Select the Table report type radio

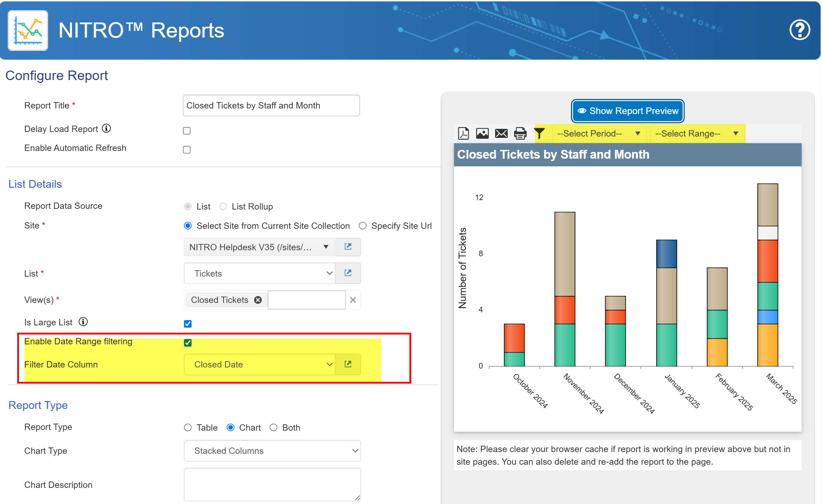[x=188, y=427]
